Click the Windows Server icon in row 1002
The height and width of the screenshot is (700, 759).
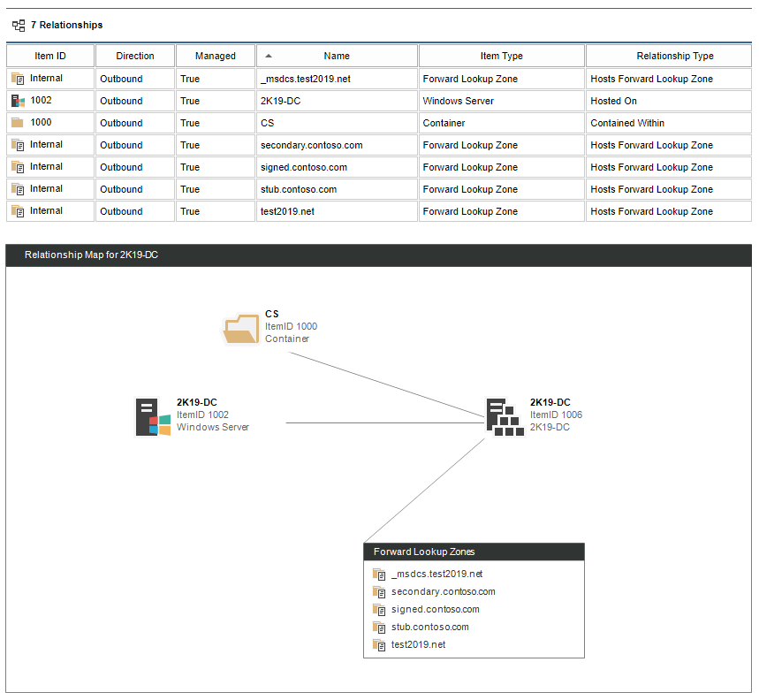pos(18,101)
